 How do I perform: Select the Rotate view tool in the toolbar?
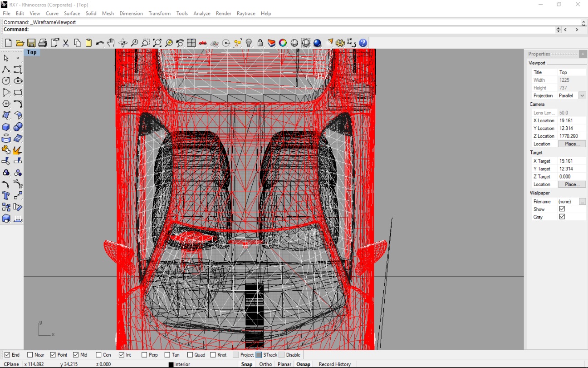point(122,42)
